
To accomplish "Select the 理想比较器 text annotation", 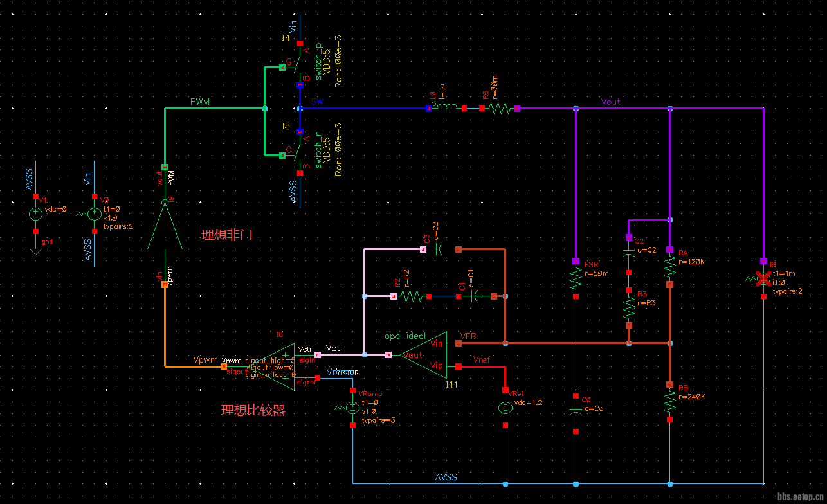I will click(253, 410).
